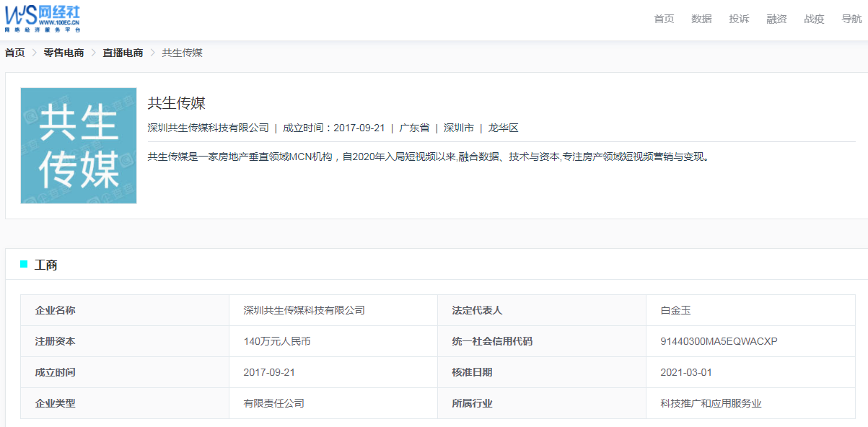Click the cyan square marker beside 工商
Screen dimensions: 868x427
(x=24, y=265)
